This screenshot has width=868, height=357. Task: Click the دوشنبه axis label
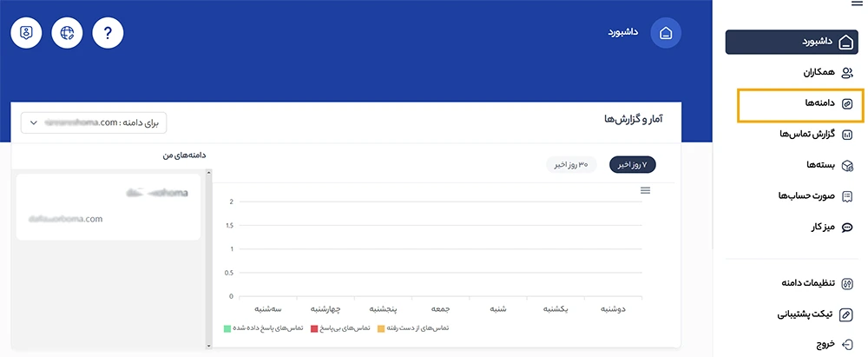pyautogui.click(x=614, y=308)
